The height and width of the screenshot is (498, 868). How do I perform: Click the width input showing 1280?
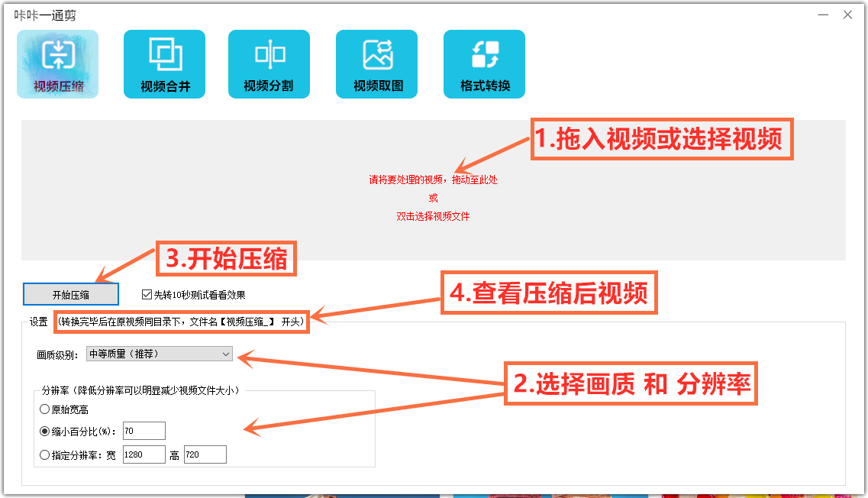(144, 454)
